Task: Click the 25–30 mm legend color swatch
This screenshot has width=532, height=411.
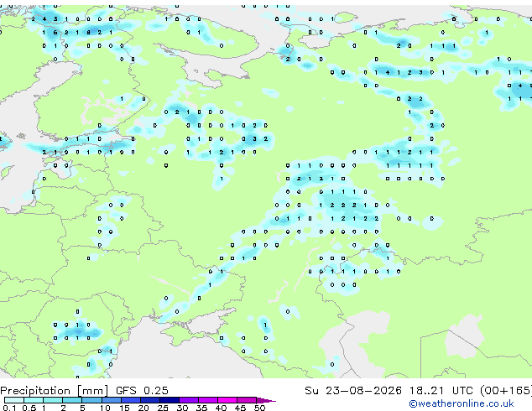Action: 170,400
